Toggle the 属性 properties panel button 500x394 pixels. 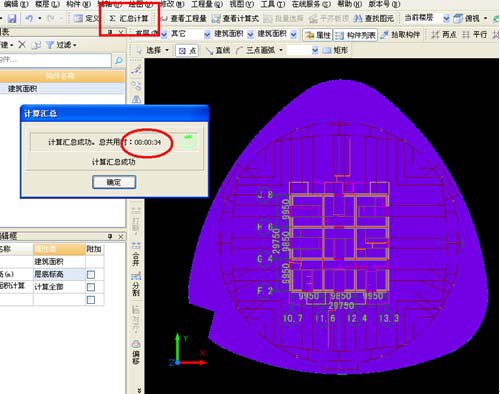click(x=317, y=35)
